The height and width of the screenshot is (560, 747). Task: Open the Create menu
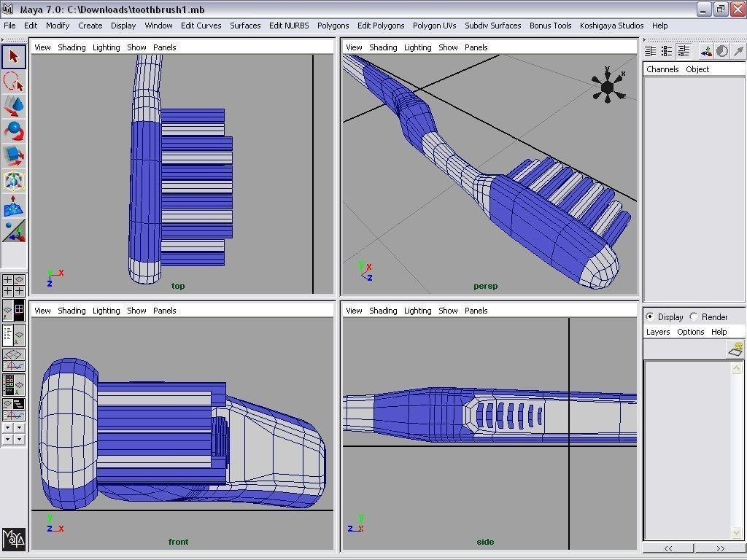click(x=90, y=26)
